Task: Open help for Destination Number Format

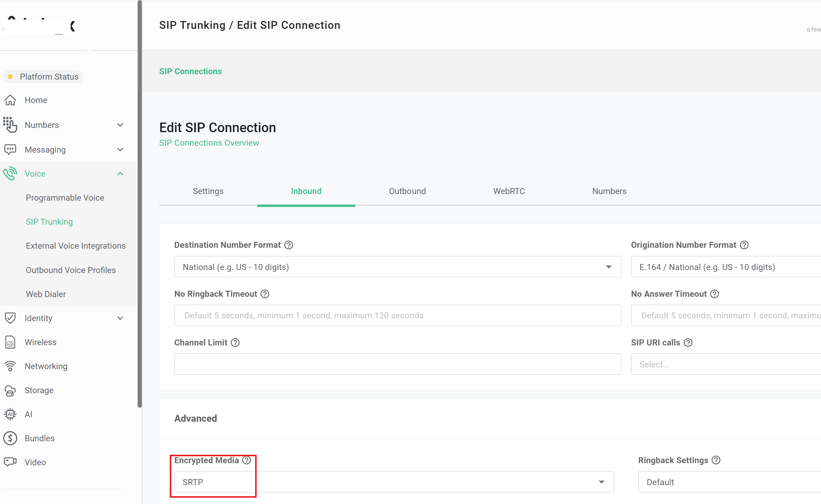Action: click(x=289, y=245)
